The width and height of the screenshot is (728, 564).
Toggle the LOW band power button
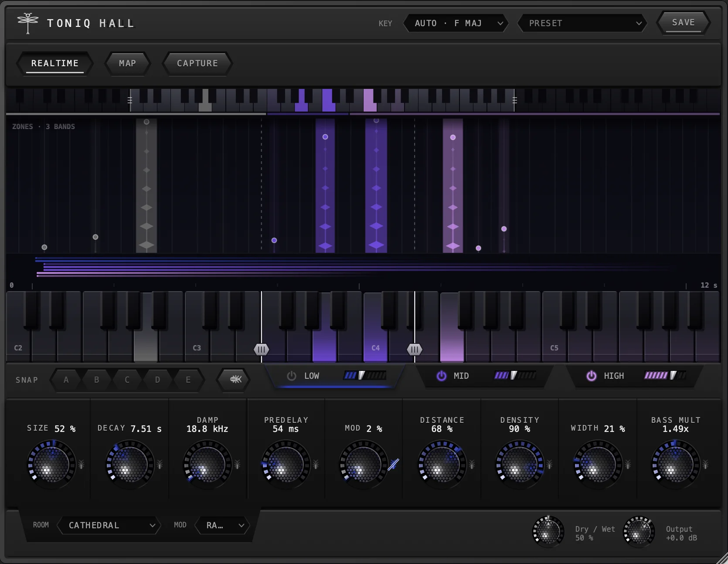coord(292,376)
